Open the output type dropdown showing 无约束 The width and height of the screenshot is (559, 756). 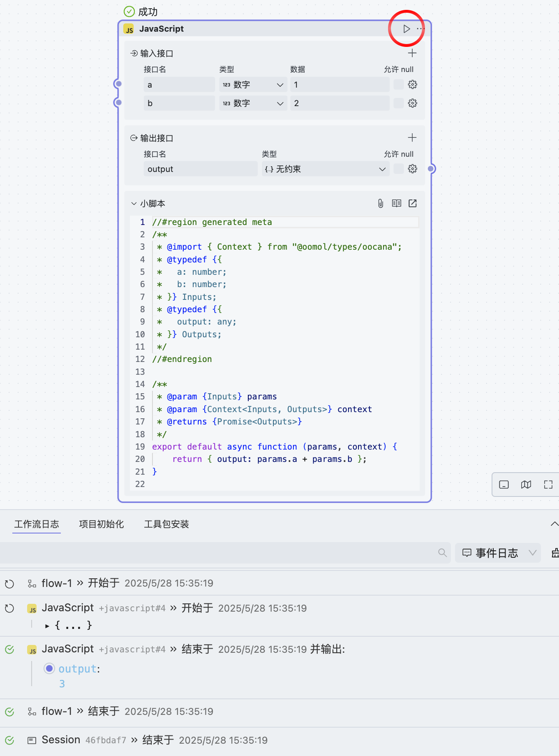coord(326,169)
